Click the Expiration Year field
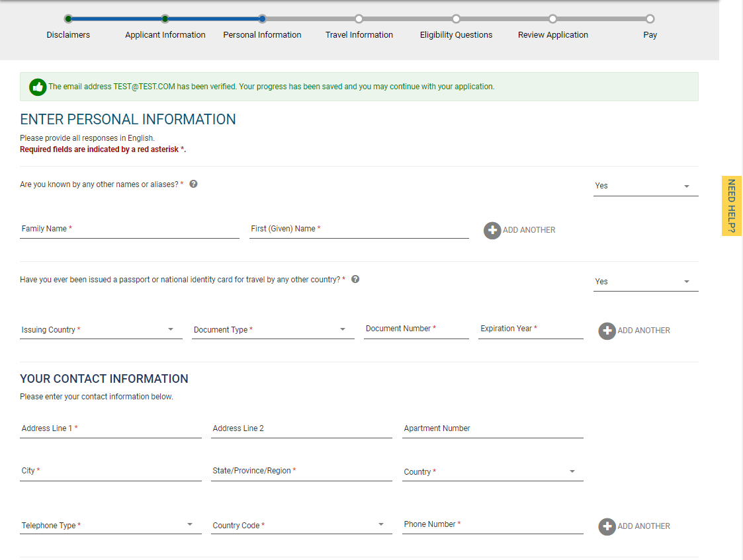This screenshot has height=560, width=743. (531, 329)
